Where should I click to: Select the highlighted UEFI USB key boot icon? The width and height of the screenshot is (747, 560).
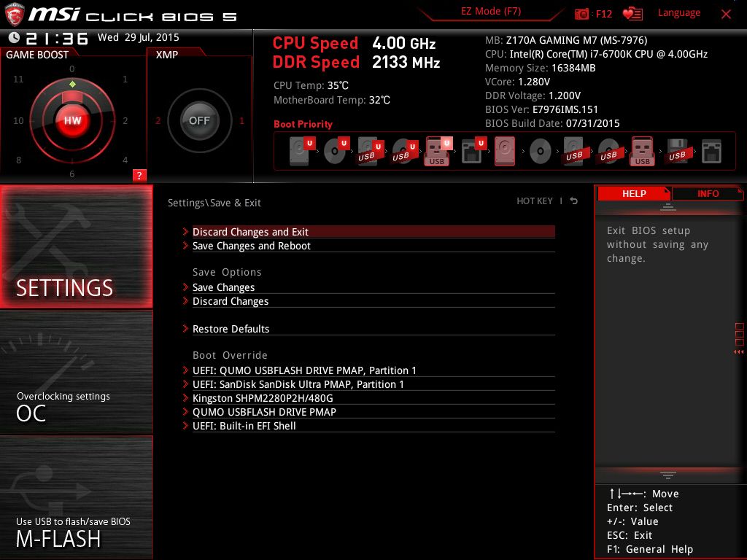pos(438,151)
